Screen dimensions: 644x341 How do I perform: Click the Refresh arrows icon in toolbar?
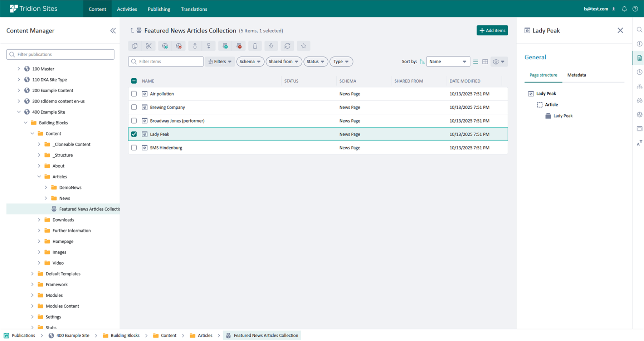pyautogui.click(x=287, y=46)
